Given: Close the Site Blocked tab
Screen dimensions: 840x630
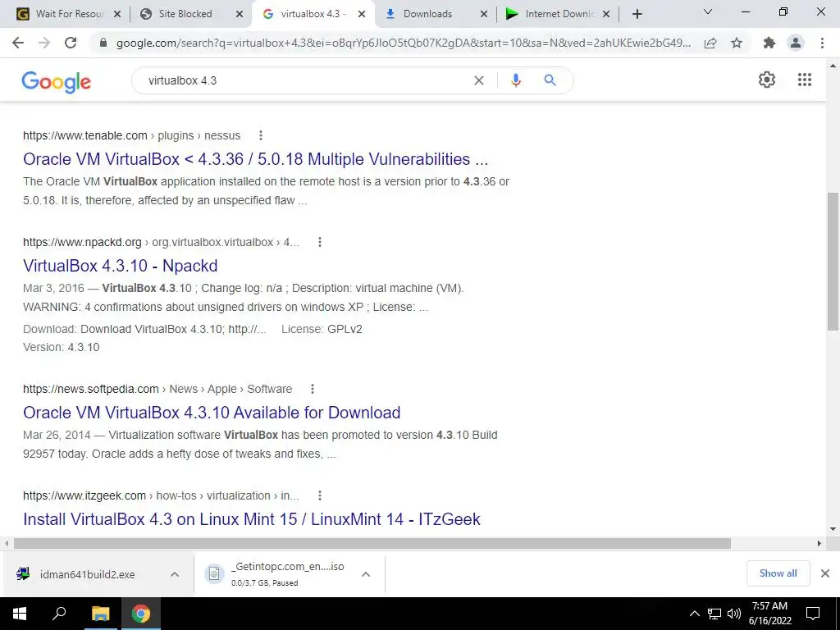Looking at the screenshot, I should point(240,14).
